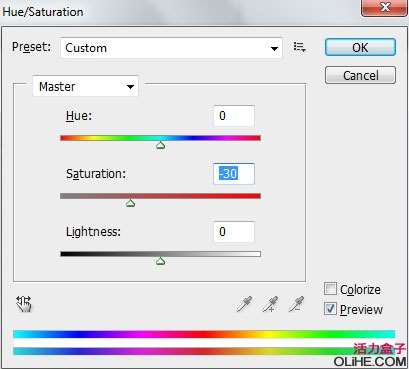Image resolution: width=409 pixels, height=369 pixels.
Task: Activate the on-image adjustment hand tool
Action: [24, 304]
